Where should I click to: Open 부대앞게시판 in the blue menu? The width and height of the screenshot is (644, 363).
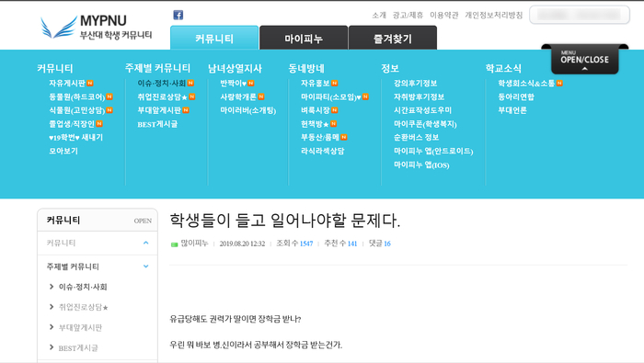point(159,110)
